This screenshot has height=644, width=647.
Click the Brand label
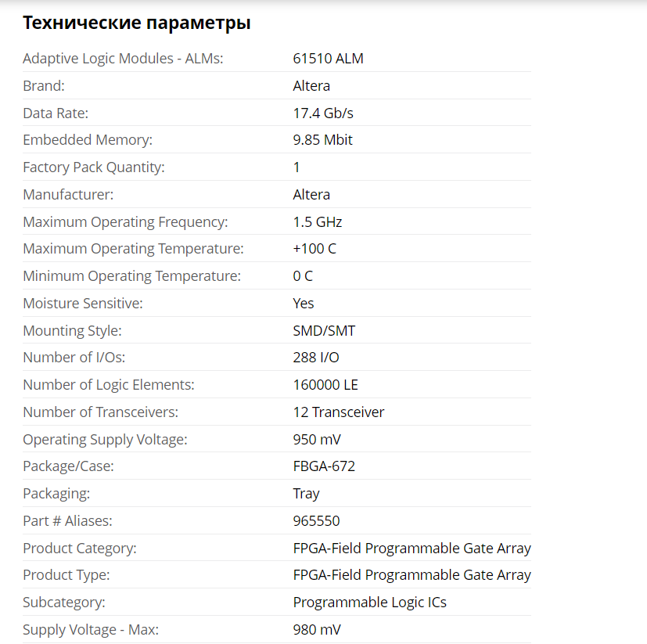(44, 86)
